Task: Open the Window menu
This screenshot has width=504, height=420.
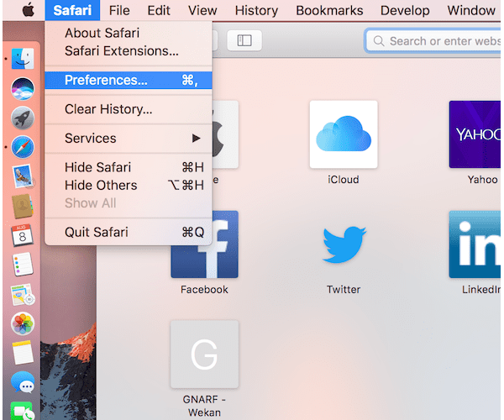Action: point(471,10)
